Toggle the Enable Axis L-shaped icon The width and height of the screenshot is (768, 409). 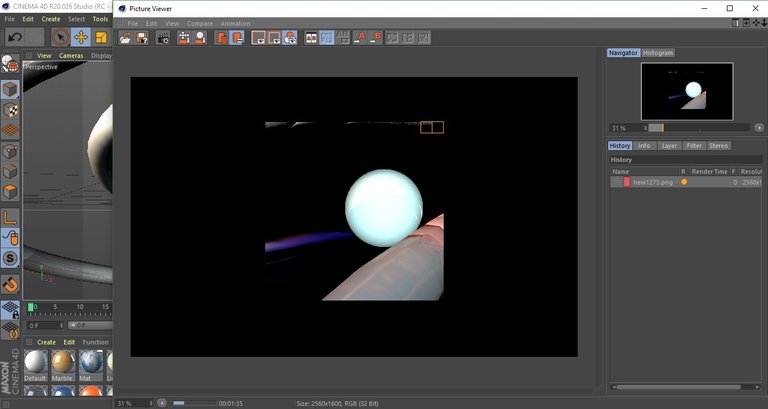pos(10,217)
